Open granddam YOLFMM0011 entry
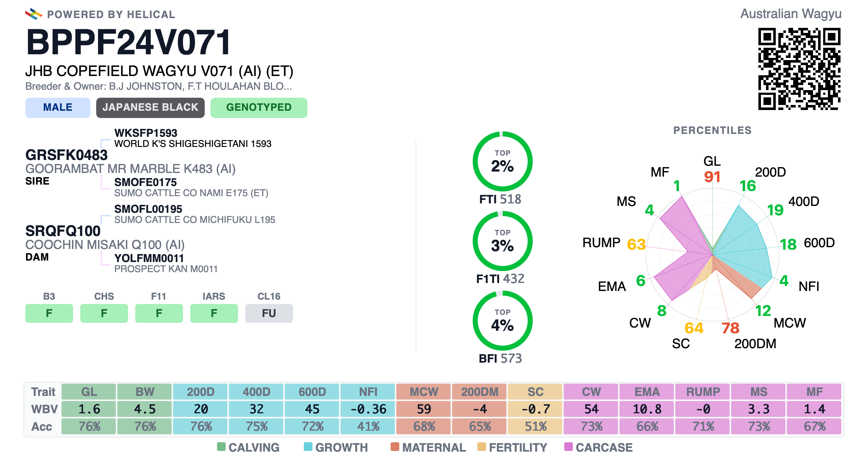The width and height of the screenshot is (868, 456). coord(149,258)
